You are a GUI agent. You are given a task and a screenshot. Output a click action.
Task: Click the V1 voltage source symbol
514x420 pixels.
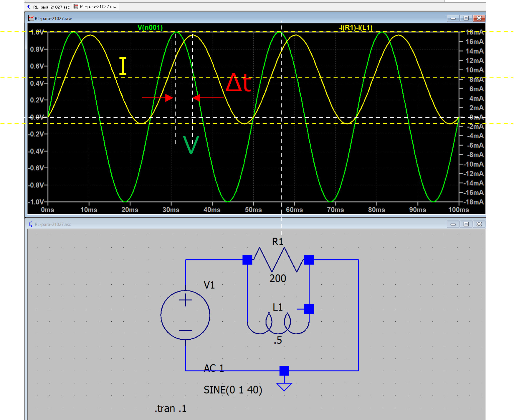185,315
